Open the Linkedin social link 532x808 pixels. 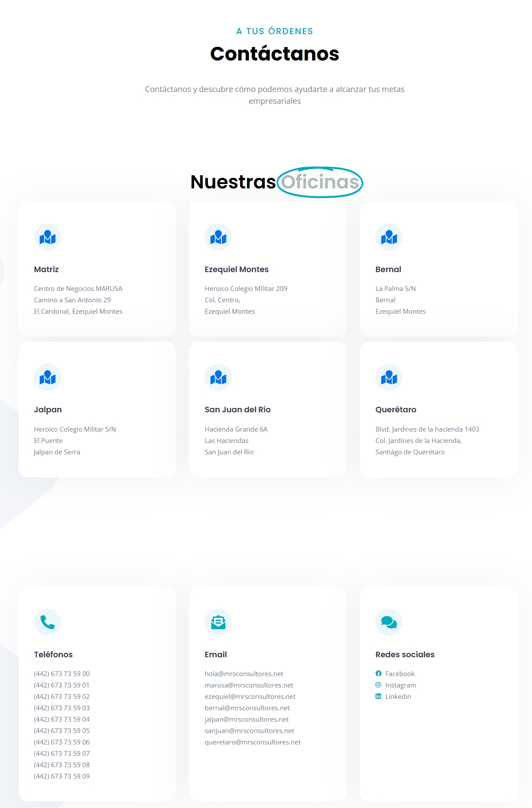tap(398, 696)
